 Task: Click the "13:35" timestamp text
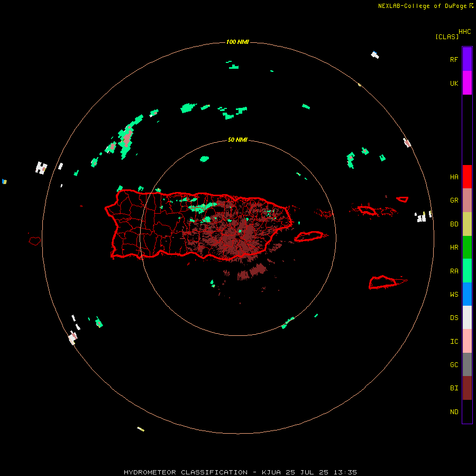pos(345,472)
